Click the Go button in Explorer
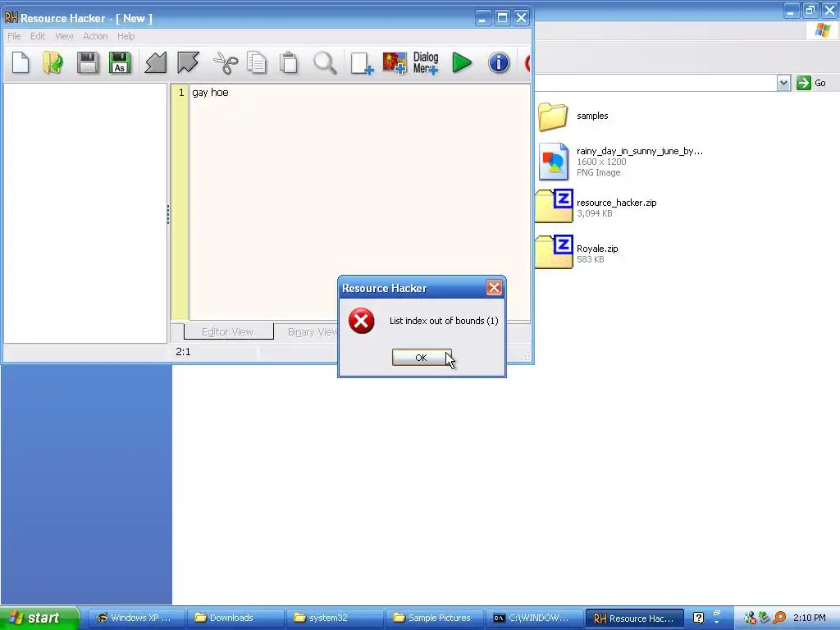This screenshot has width=840, height=630. pyautogui.click(x=810, y=83)
